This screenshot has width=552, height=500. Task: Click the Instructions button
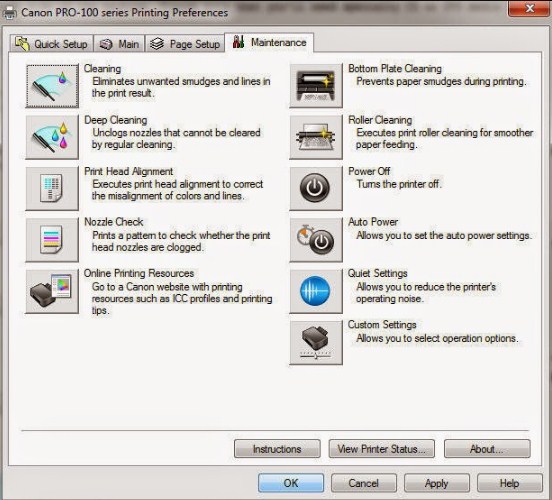277,449
